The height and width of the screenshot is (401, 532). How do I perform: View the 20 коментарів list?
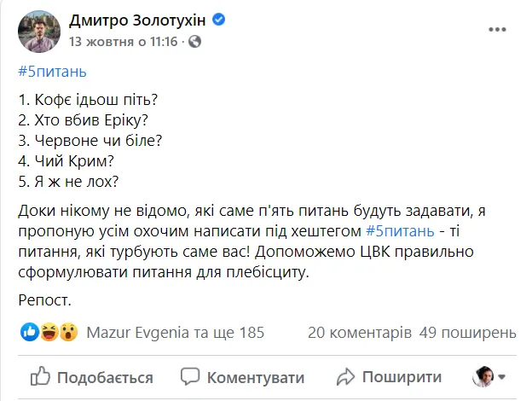click(360, 331)
